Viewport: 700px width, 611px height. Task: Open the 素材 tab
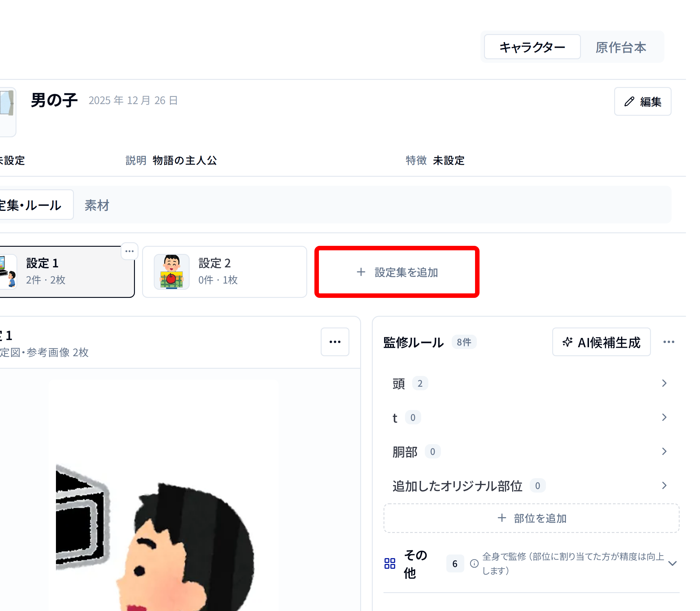pos(97,205)
